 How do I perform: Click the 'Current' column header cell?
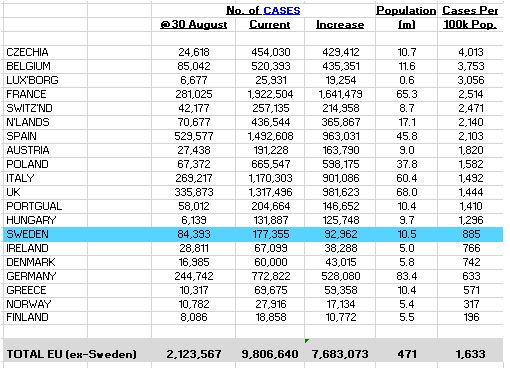click(x=270, y=25)
